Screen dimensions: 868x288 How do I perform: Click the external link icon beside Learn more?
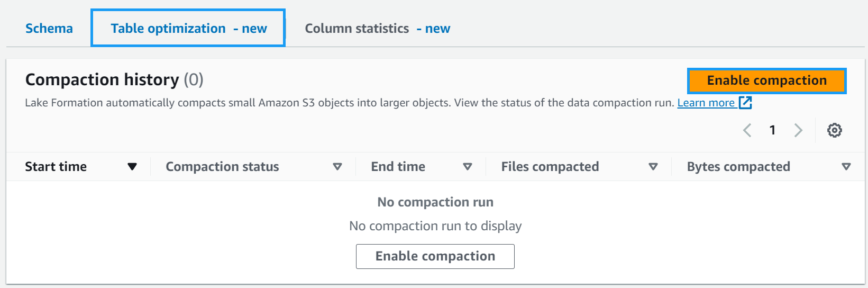(x=745, y=103)
